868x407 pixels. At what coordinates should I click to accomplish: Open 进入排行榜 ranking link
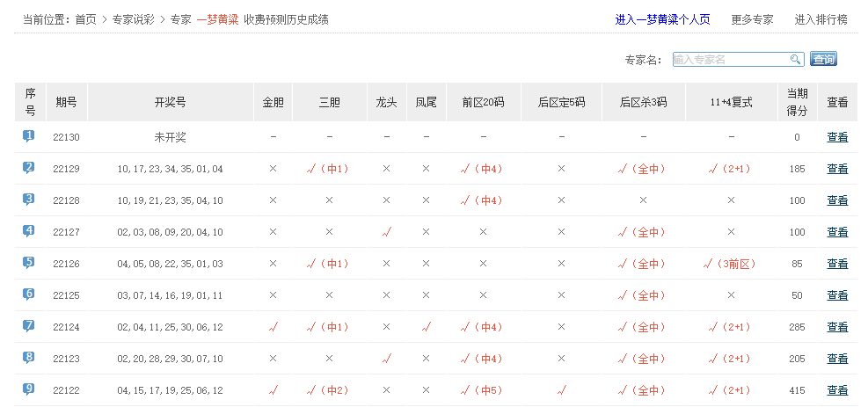tap(821, 19)
